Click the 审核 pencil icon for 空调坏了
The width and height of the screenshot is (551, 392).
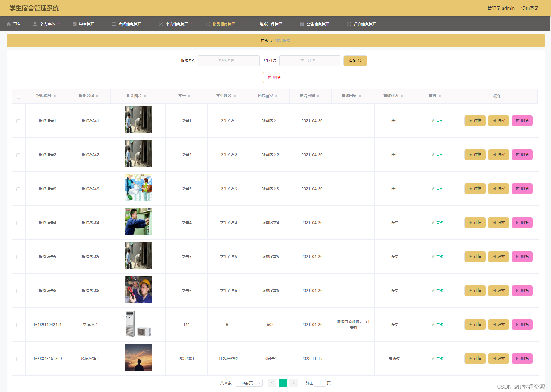pyautogui.click(x=433, y=325)
